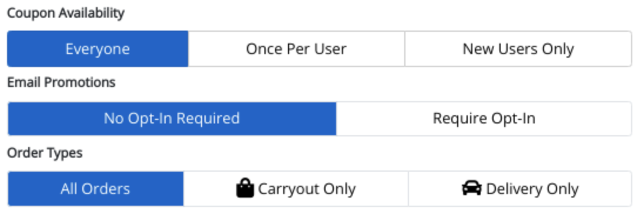Click the Order Types label
644x214 pixels.
[45, 153]
